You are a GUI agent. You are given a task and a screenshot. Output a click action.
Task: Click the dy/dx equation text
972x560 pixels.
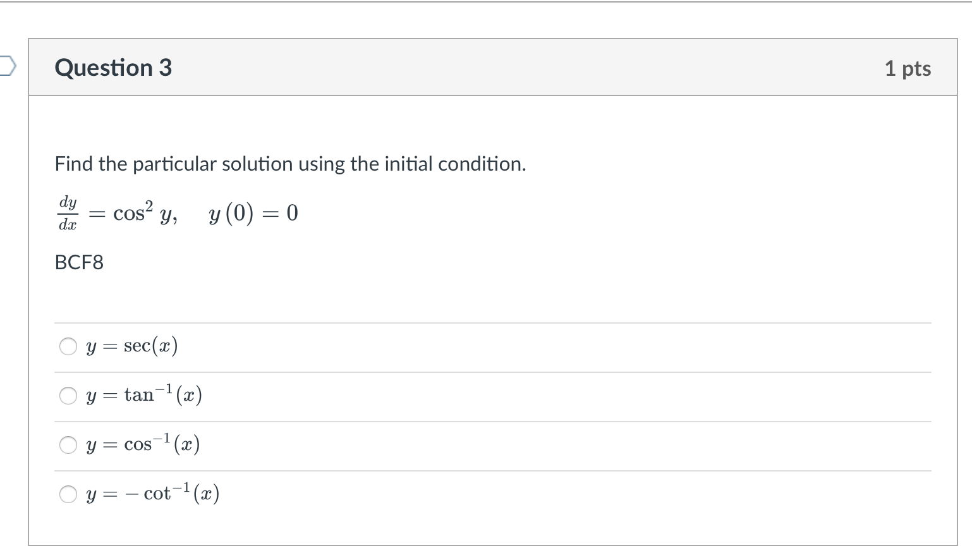pyautogui.click(x=67, y=212)
